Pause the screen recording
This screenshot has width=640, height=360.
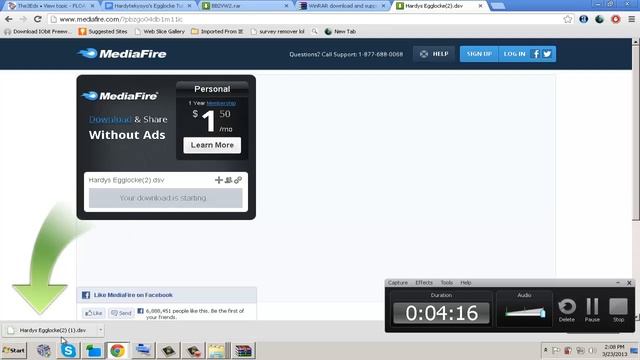[x=592, y=310]
